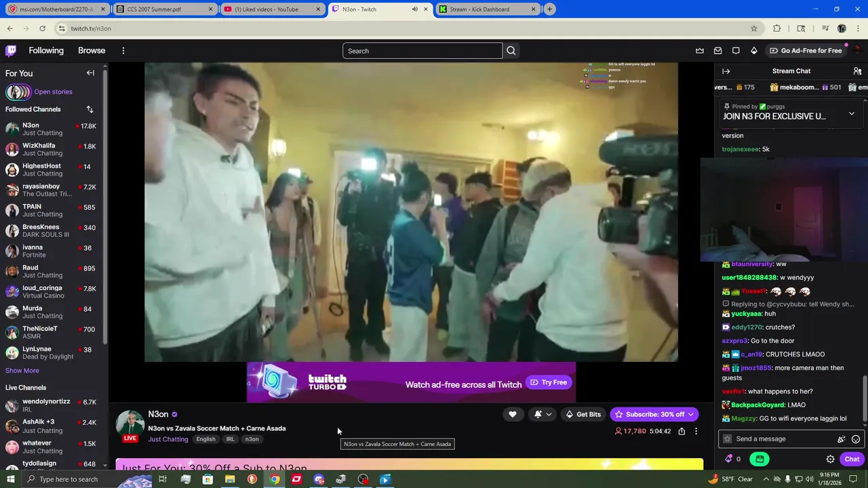Click the channel points balance icon
The width and height of the screenshot is (868, 488).
pyautogui.click(x=733, y=459)
